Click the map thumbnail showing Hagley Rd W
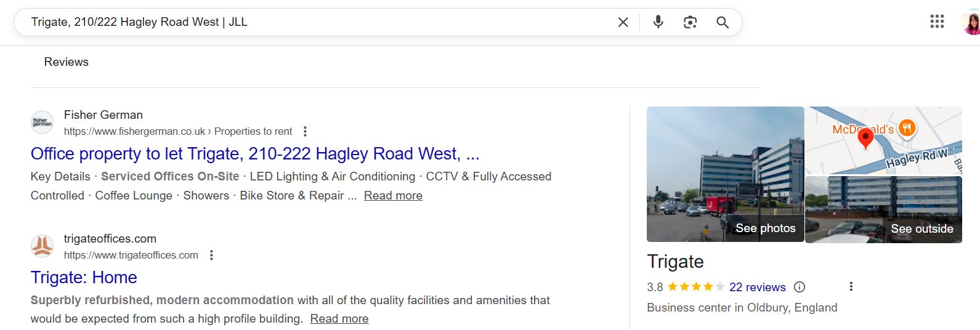980x330 pixels. [x=883, y=140]
